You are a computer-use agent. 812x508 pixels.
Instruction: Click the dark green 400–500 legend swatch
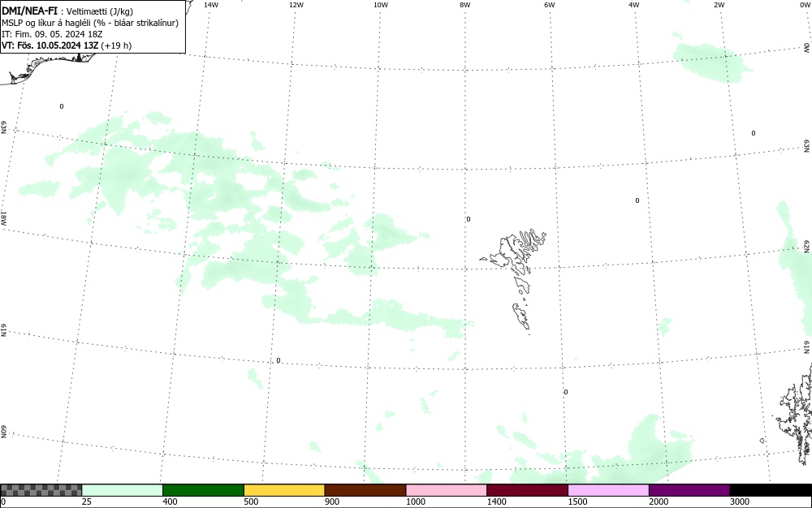point(203,490)
